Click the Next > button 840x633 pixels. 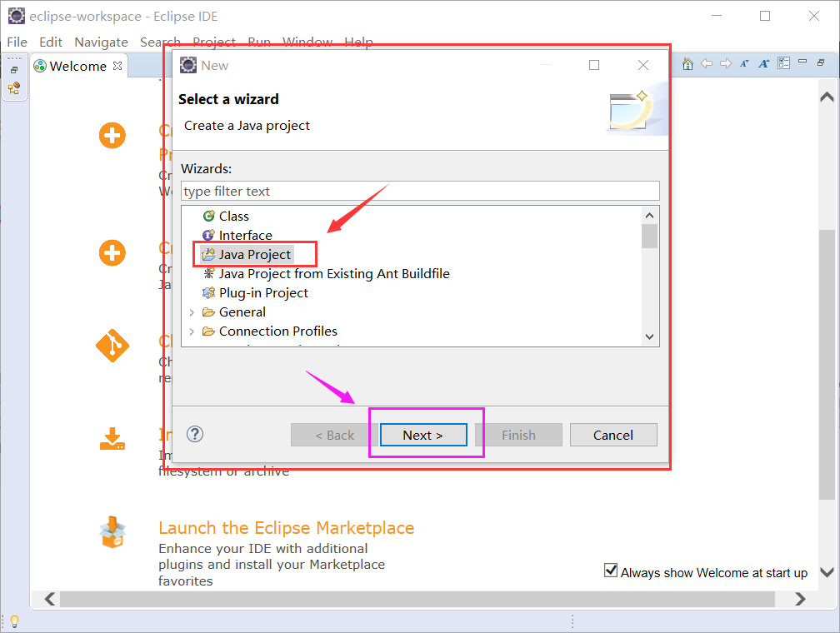[x=423, y=435]
